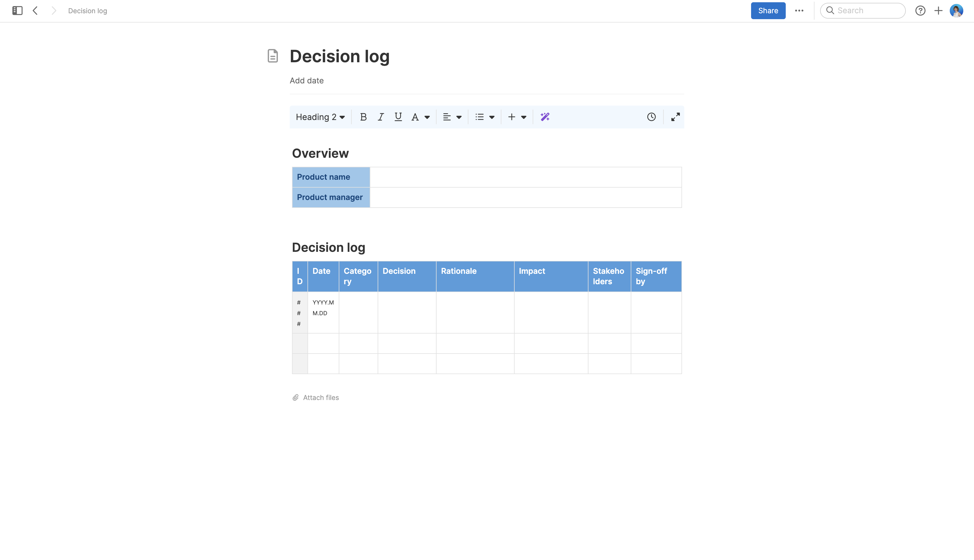Viewport: 974px width, 560px height.
Task: Collapse the navigation sidebar
Action: point(17,10)
